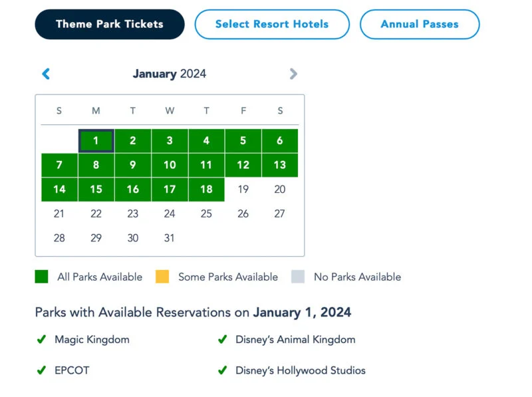The height and width of the screenshot is (397, 532).
Task: Click the Disney's Hollywood Studios park name
Action: point(301,370)
